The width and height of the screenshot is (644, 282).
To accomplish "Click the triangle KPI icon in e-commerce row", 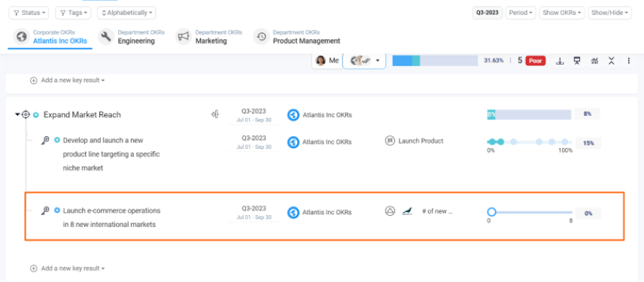I will (390, 211).
